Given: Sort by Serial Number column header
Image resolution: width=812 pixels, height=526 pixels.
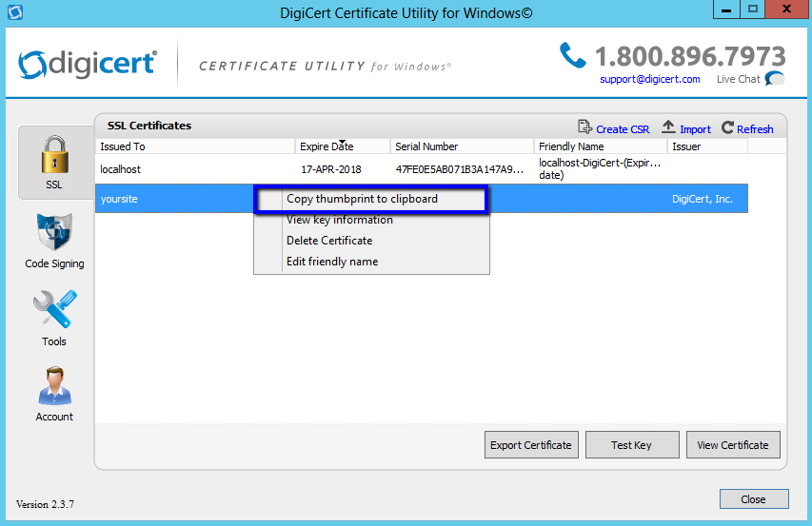Looking at the screenshot, I should (x=426, y=146).
